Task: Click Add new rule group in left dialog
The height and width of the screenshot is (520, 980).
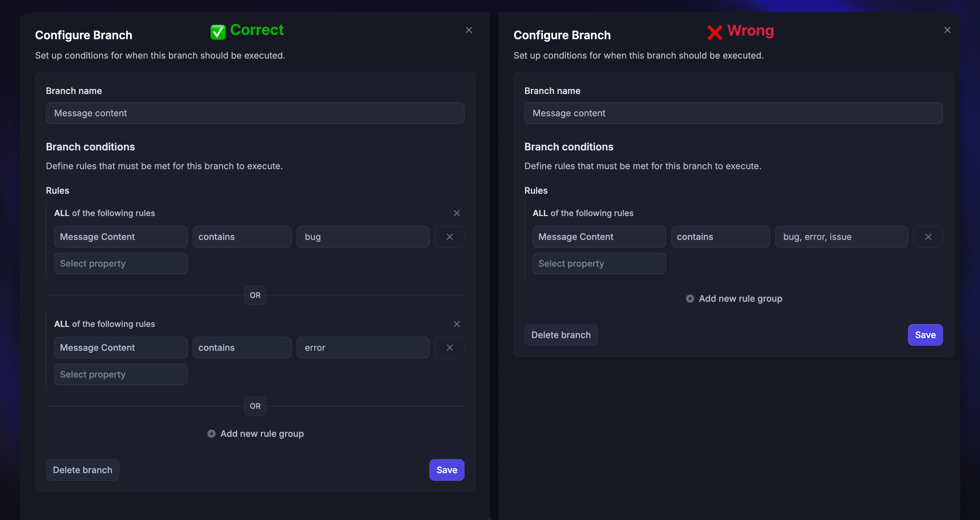Action: click(255, 434)
